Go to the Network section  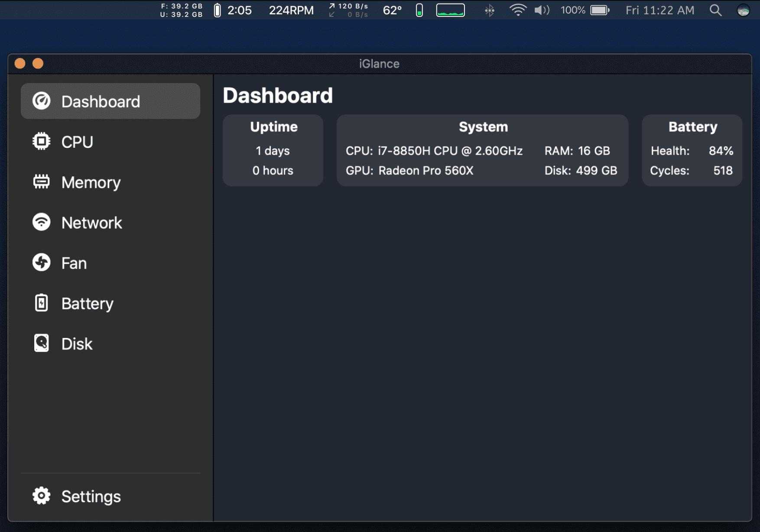pyautogui.click(x=110, y=222)
